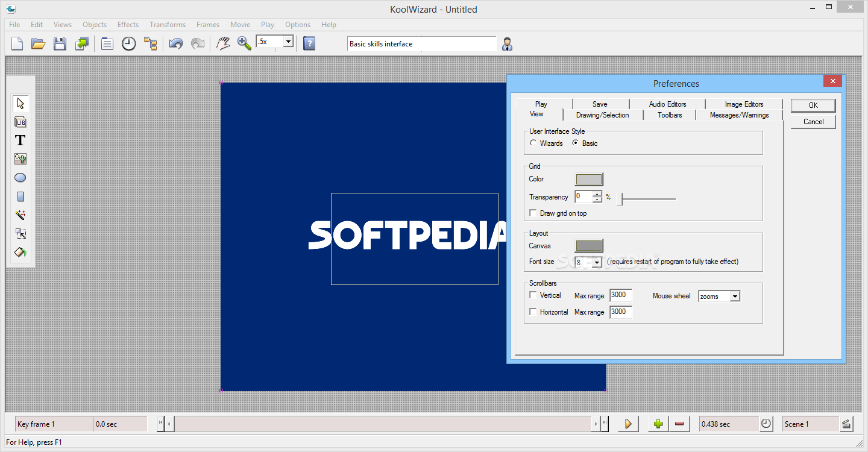Select the transform selection tool icon
868x452 pixels.
[x=20, y=234]
